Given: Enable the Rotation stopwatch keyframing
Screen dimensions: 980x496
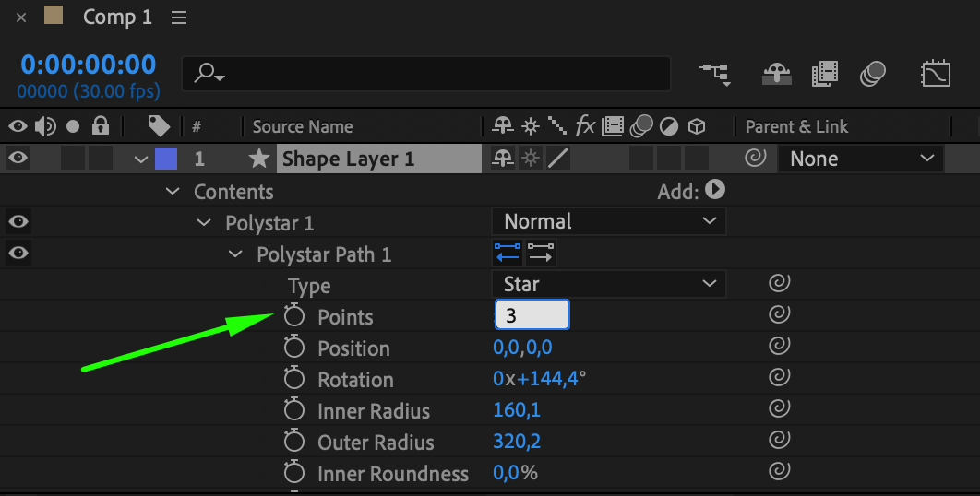Looking at the screenshot, I should click(x=294, y=379).
